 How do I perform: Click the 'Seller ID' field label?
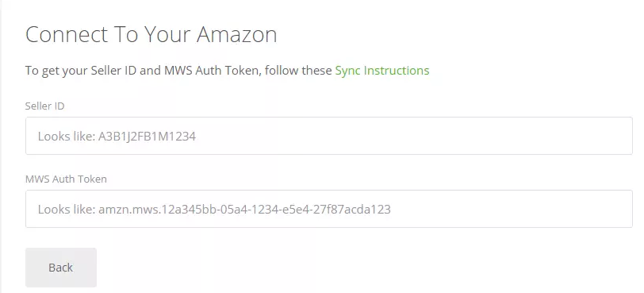[x=44, y=106]
